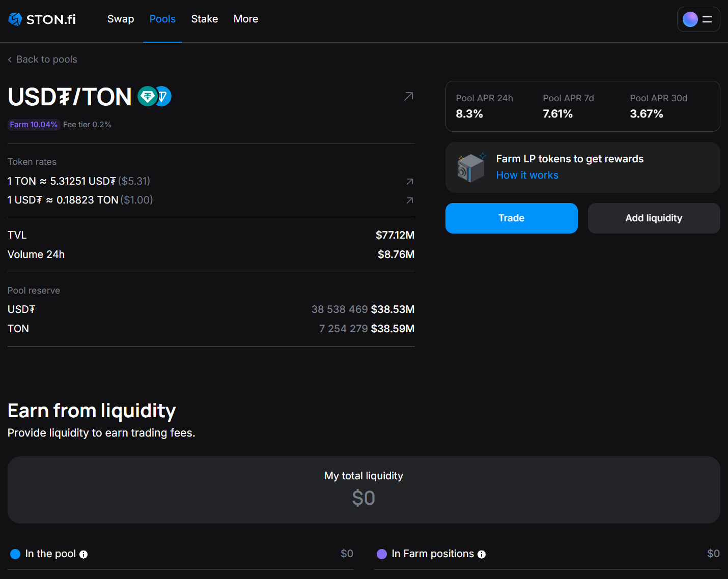Image resolution: width=728 pixels, height=579 pixels.
Task: Click the My total liquidity card
Action: click(363, 489)
